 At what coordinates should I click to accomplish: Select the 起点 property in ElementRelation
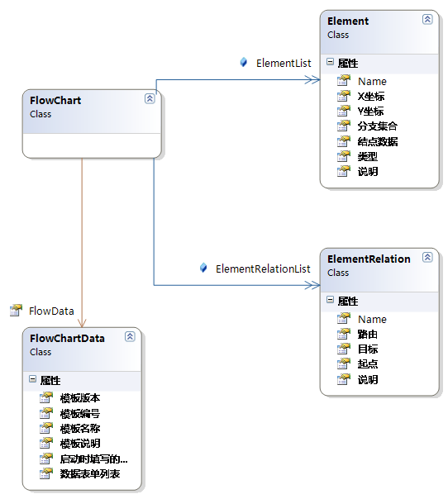(x=368, y=364)
